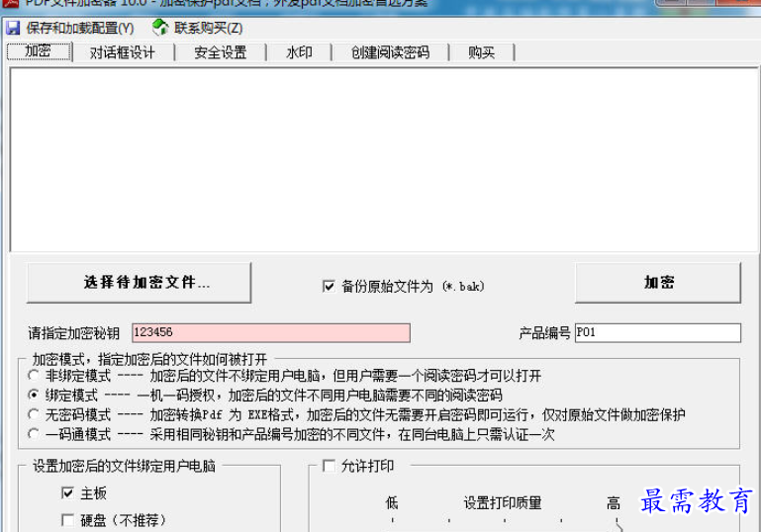Switch to the 对话框设计 tab

pyautogui.click(x=123, y=52)
